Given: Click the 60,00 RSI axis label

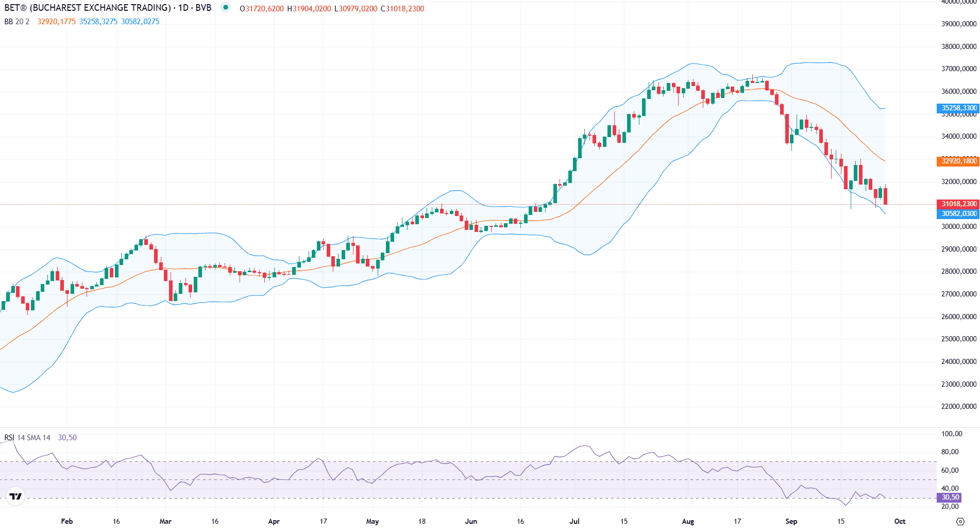Looking at the screenshot, I should 950,471.
